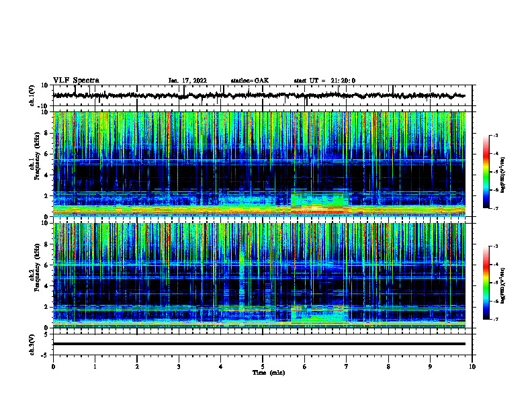Click the ch.1 spectrogram color scale bar
Viewport: 532px width, 411px height.
pos(486,172)
